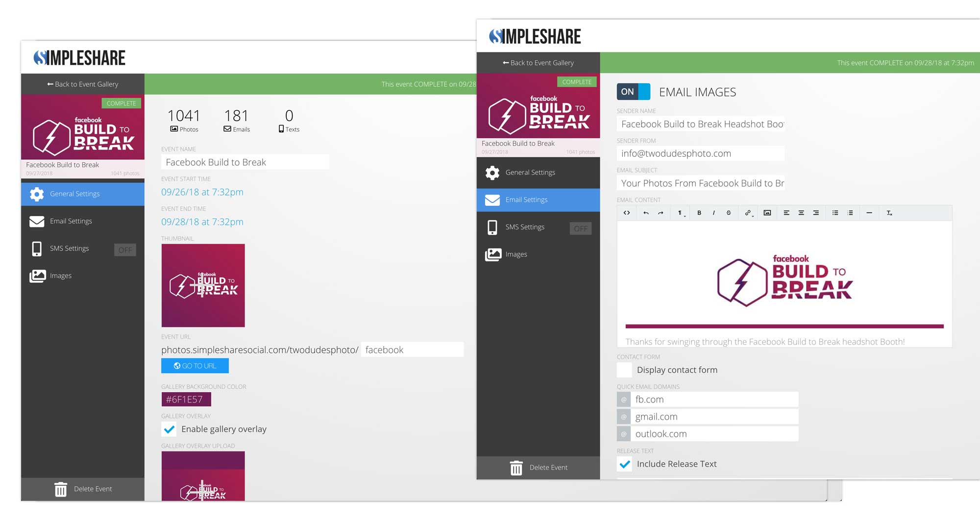Screen dimensions: 980x523
Task: Click the '0' Texts count
Action: tap(289, 116)
